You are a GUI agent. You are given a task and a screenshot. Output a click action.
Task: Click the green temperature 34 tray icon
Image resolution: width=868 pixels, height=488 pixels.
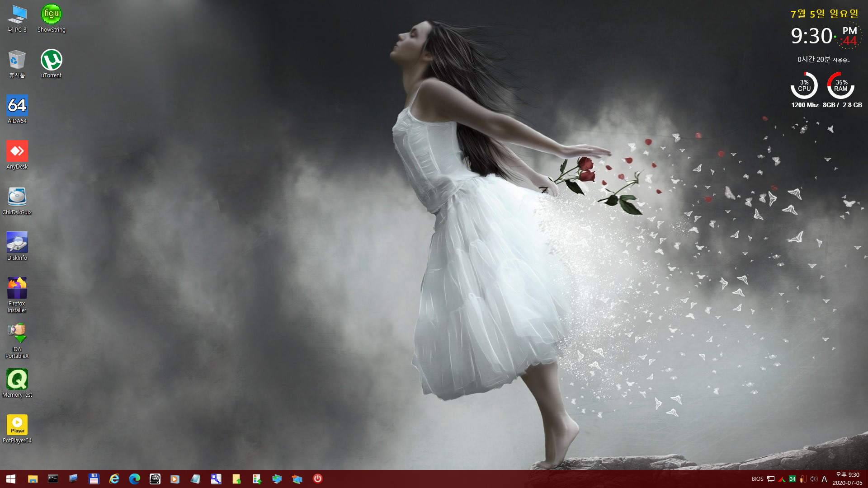[792, 479]
